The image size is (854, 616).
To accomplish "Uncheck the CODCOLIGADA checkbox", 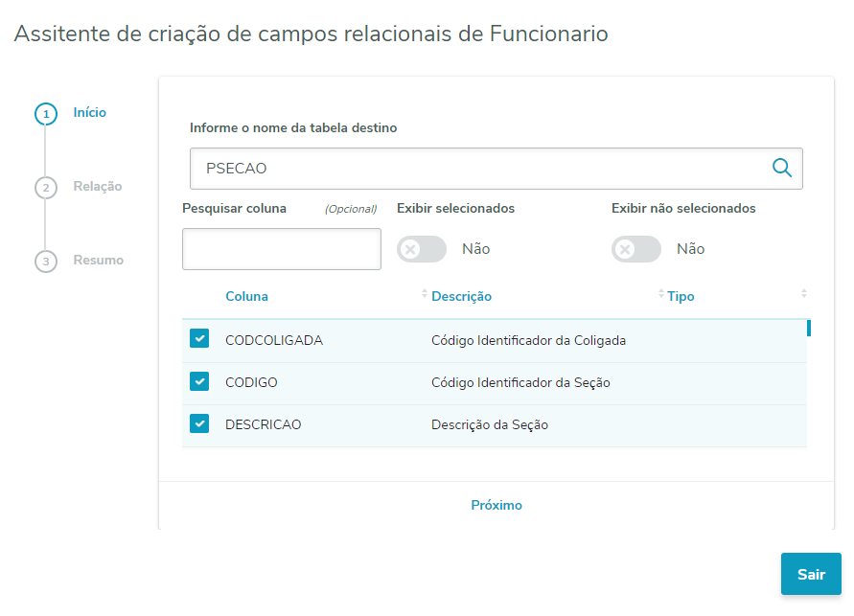I will click(x=199, y=339).
